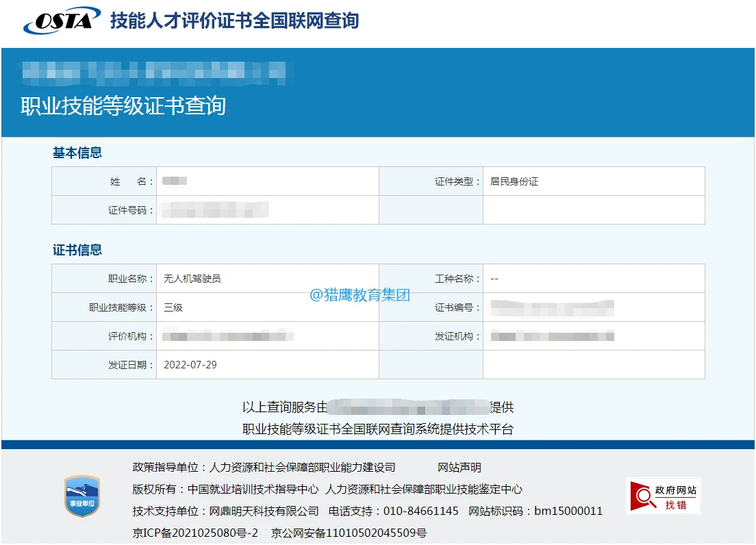Click the 证书编号 label
Viewport: 756px width, 545px height.
tap(457, 307)
